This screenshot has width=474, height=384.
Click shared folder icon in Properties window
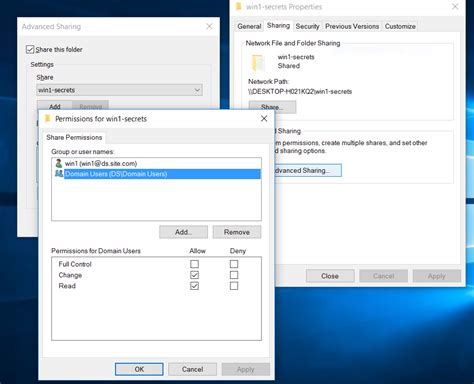pyautogui.click(x=258, y=62)
